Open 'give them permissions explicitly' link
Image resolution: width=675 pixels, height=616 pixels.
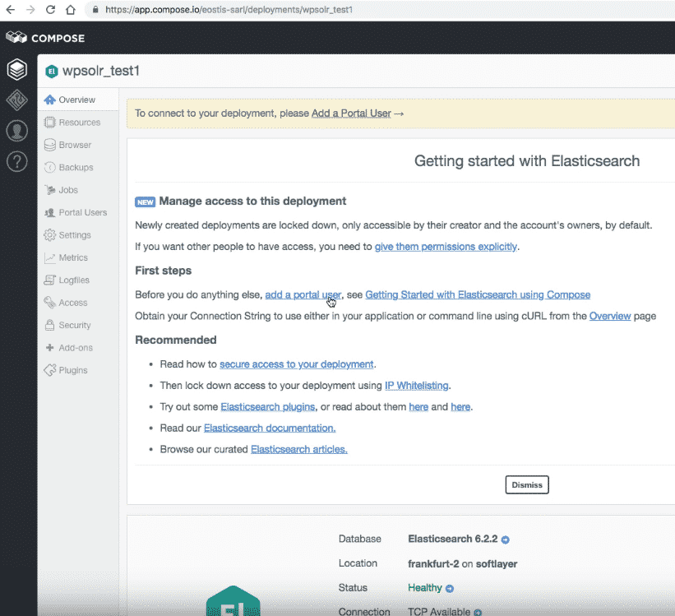click(446, 247)
